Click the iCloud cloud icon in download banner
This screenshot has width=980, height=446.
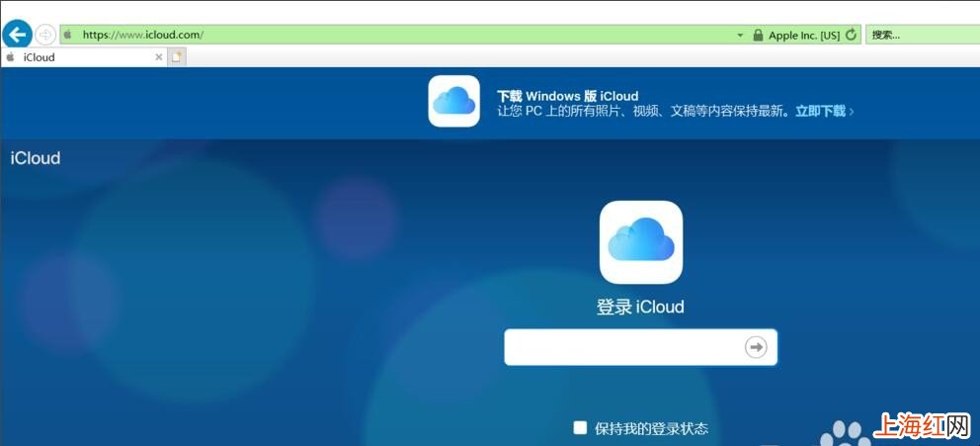[453, 101]
